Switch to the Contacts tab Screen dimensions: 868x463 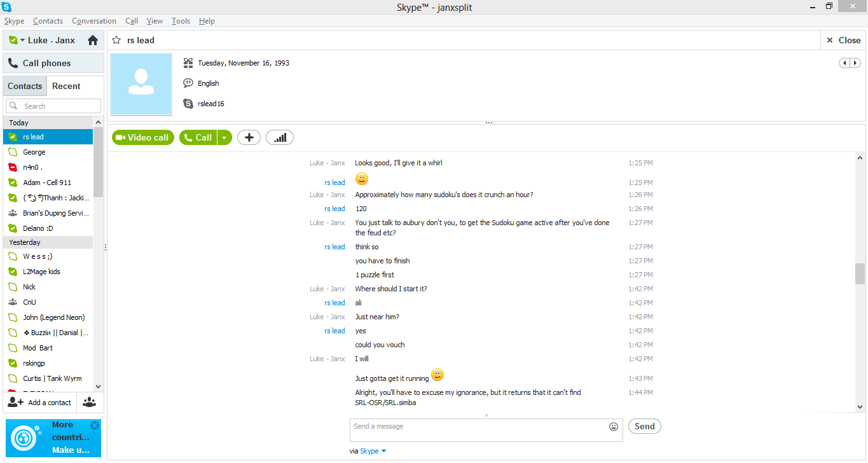point(25,86)
